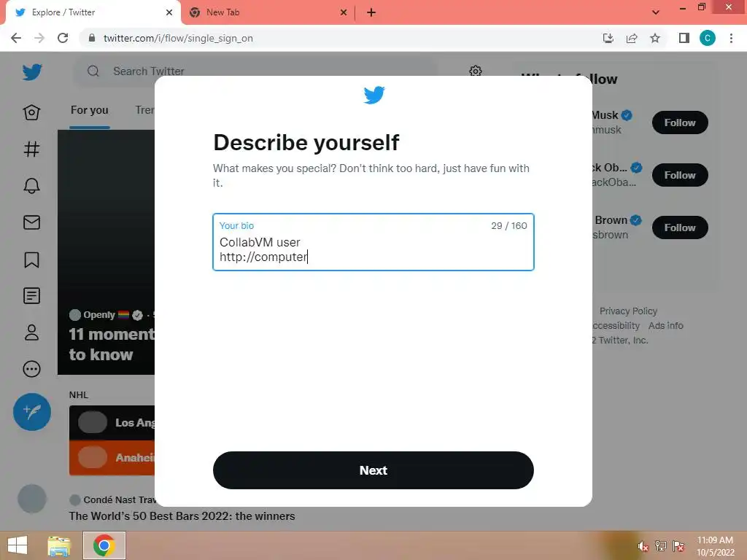Select the Trending tab

tap(144, 111)
